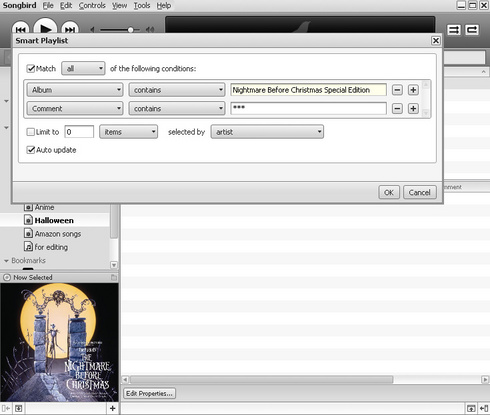Screen dimensions: 490x415
Task: Click the bottom-right pane toggle icon
Action: (484, 408)
